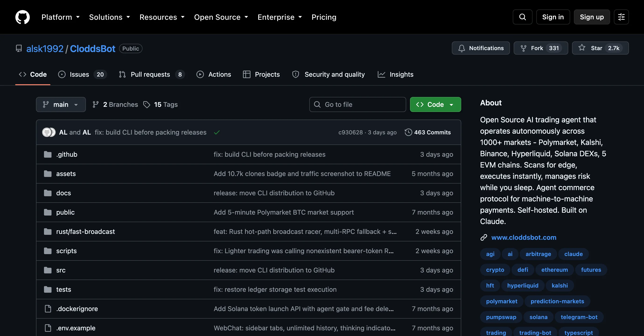The height and width of the screenshot is (336, 644).
Task: Open appearance settings sliders icon
Action: pos(621,17)
